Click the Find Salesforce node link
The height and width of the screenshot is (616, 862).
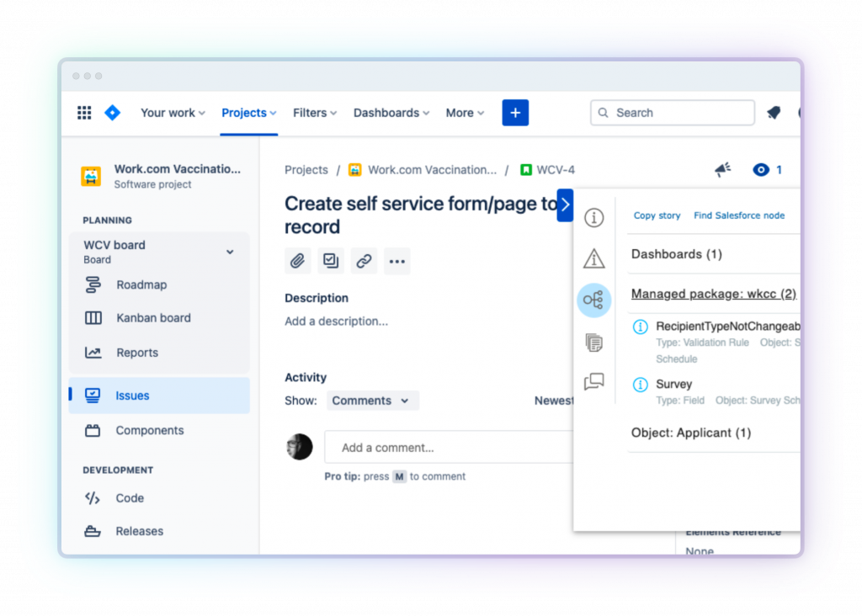739,215
